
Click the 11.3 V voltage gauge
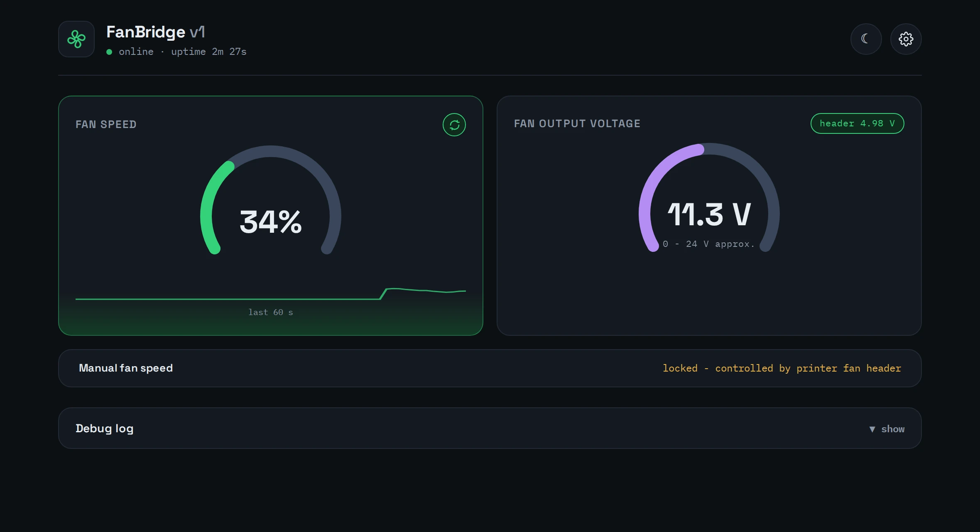pyautogui.click(x=709, y=198)
